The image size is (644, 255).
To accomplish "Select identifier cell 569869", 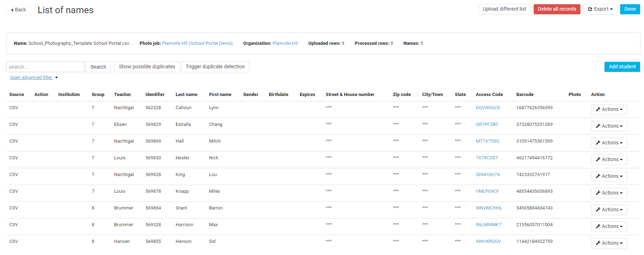I will coord(153,141).
